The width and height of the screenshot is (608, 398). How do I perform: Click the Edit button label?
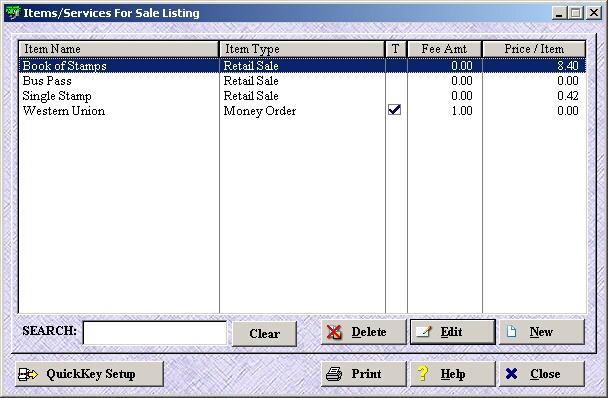tap(451, 332)
